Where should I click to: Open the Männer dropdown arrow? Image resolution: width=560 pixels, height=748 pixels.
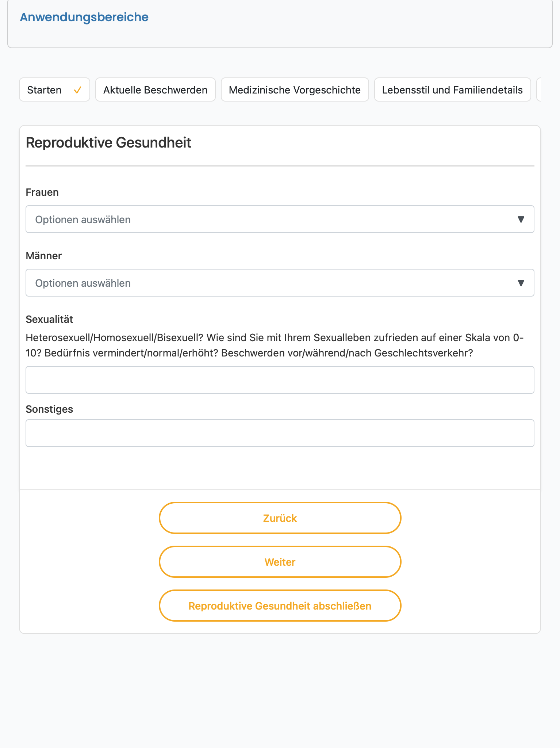pos(521,283)
